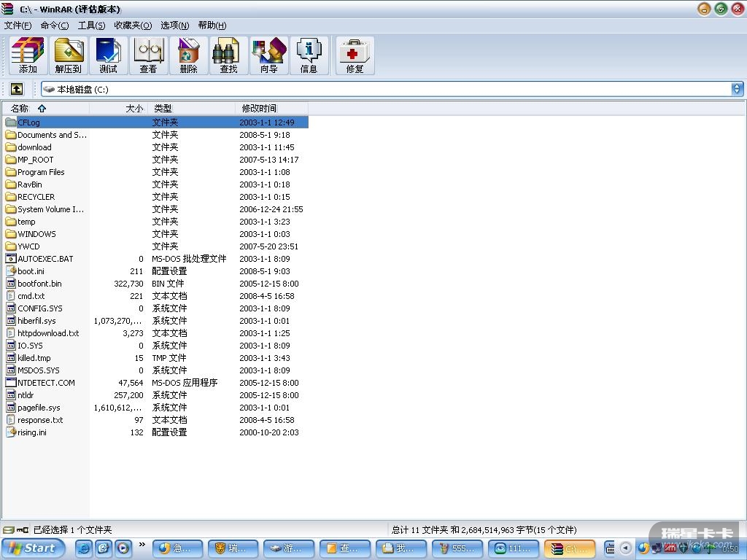Open the 文件(F) menu

tap(18, 26)
